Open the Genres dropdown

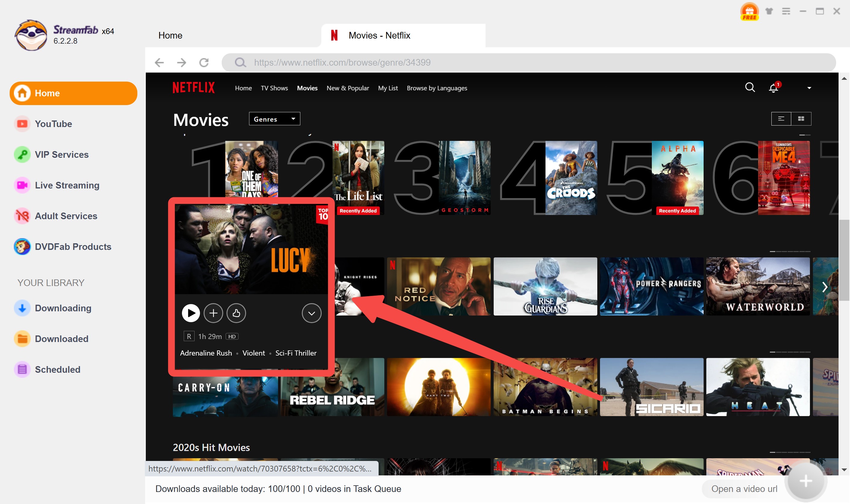[274, 119]
